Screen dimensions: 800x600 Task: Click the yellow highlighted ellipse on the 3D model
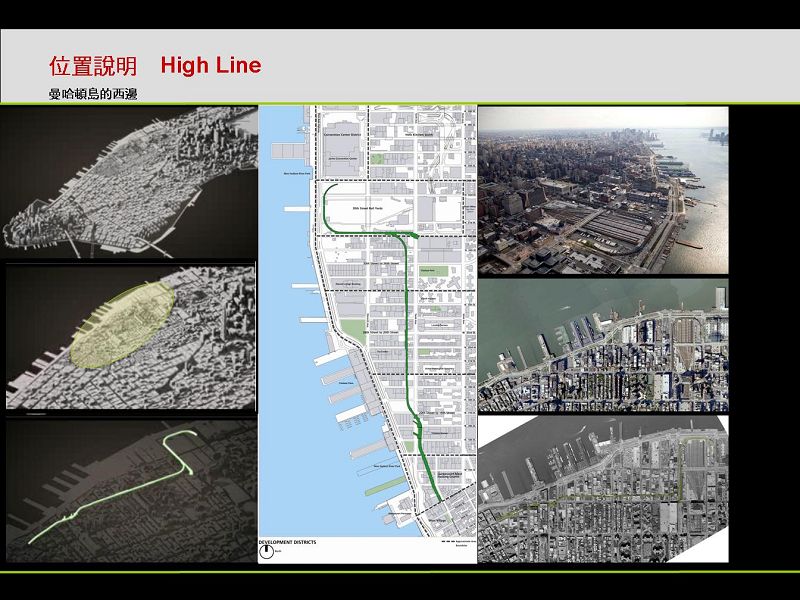122,322
